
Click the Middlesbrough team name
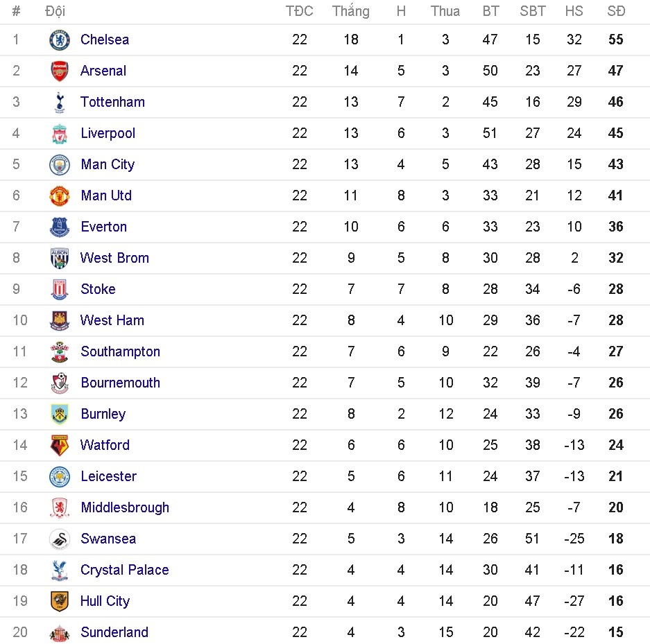125,507
